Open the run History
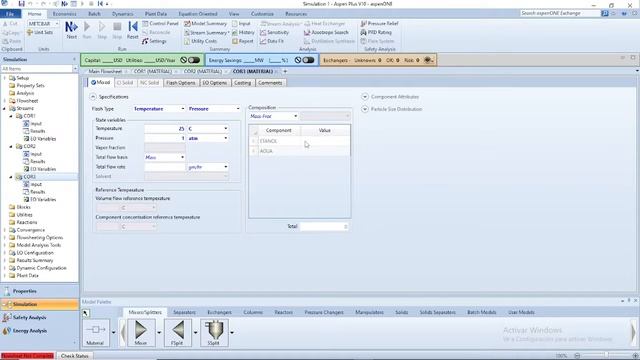This screenshot has height=360, width=640. (243, 32)
